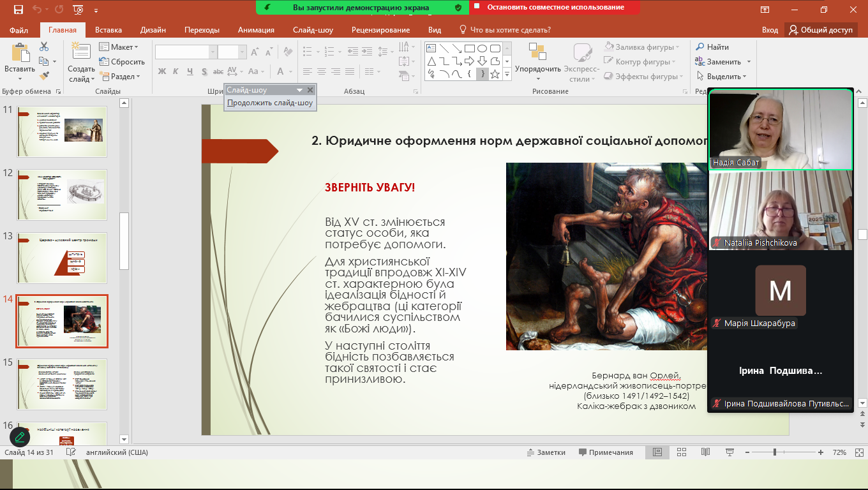Click the Cut scissors icon

[x=44, y=47]
